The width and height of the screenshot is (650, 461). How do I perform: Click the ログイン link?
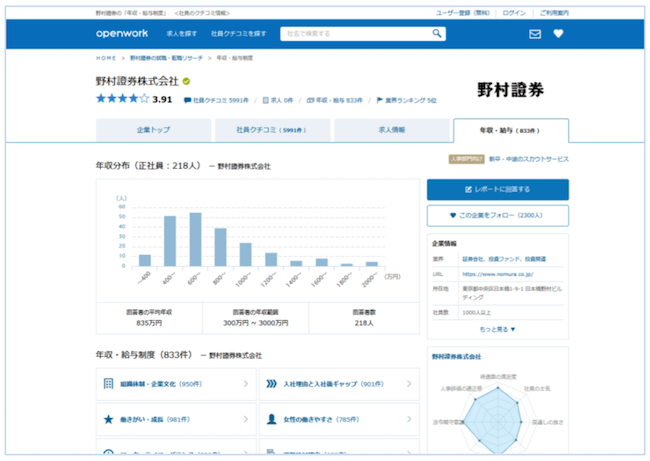513,13
